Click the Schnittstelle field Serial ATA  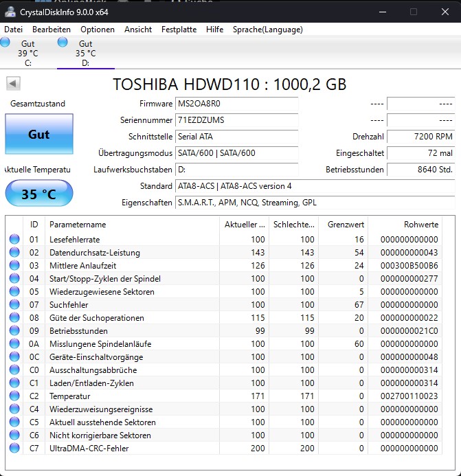point(236,137)
